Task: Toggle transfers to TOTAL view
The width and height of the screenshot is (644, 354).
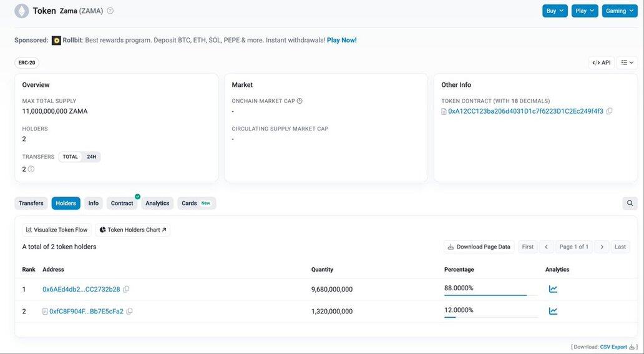Action: (71, 157)
